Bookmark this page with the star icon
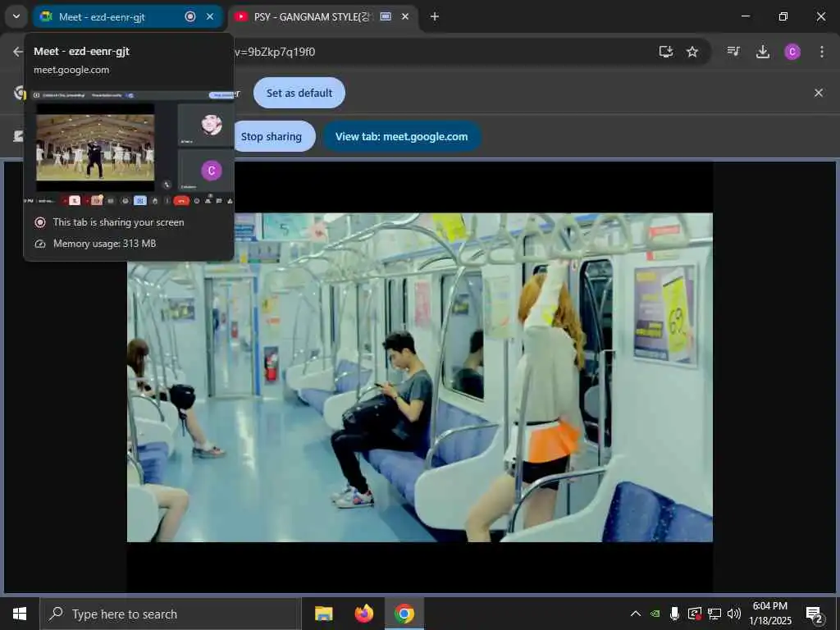This screenshot has height=630, width=840. tap(692, 52)
